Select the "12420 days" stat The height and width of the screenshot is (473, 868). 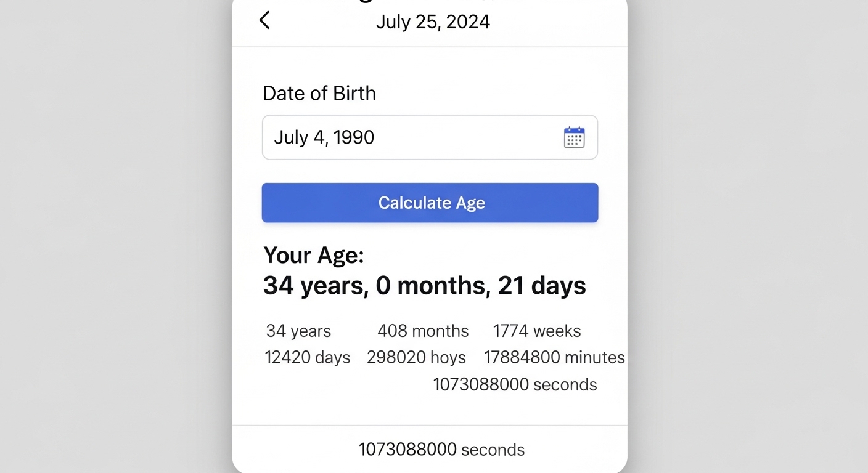coord(307,358)
